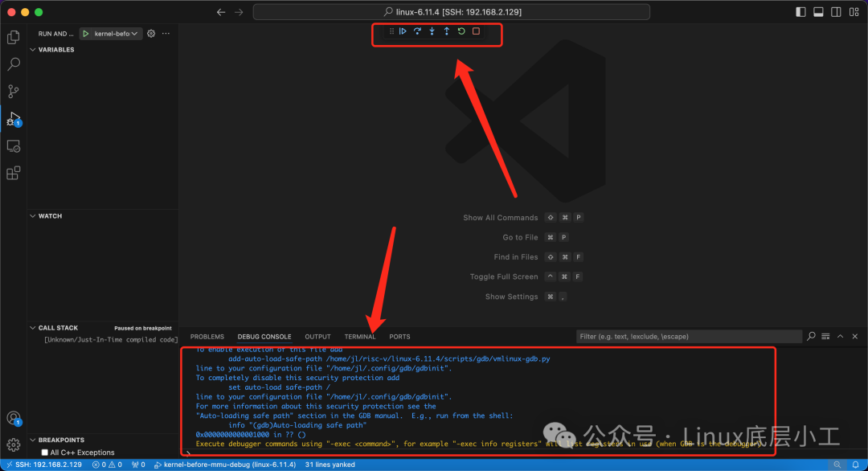Open Run and Debug more actions menu

click(x=166, y=34)
